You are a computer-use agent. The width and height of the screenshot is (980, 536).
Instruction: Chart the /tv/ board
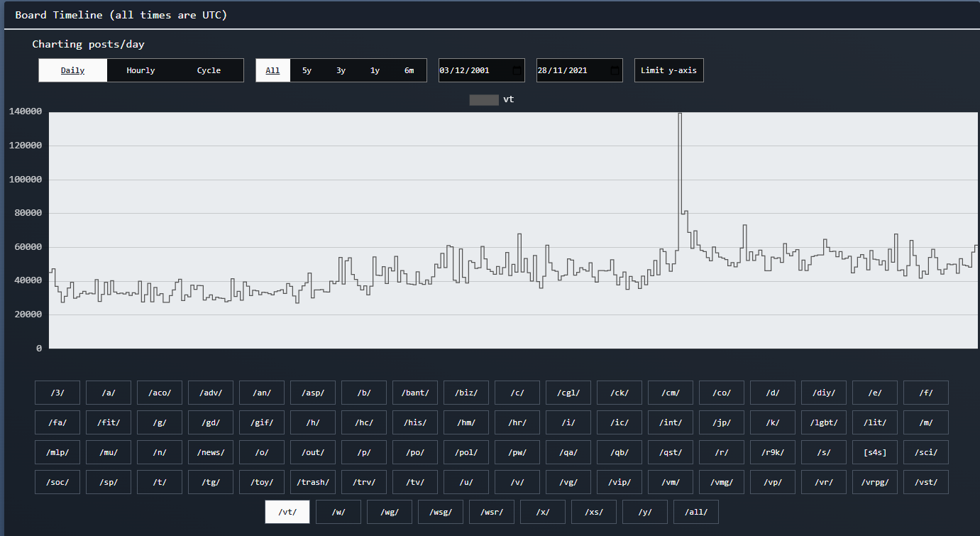415,482
